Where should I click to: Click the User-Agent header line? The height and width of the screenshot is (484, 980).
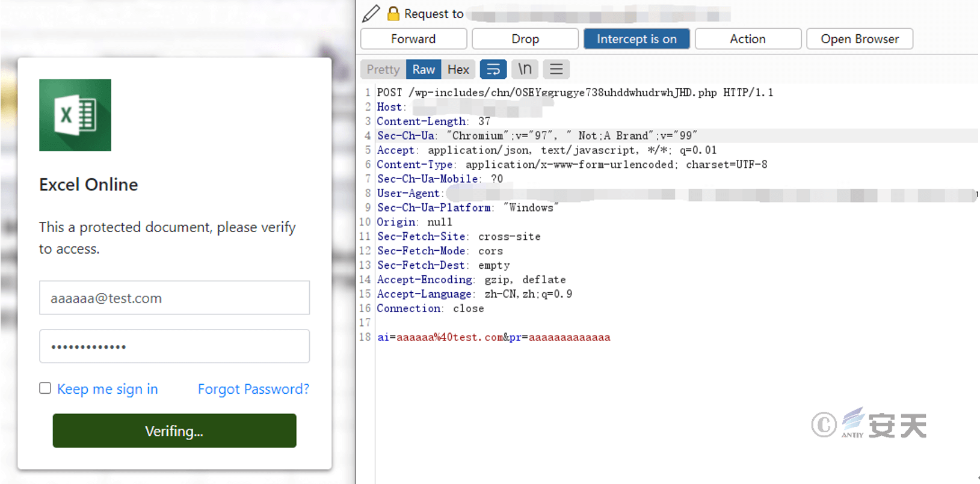677,194
